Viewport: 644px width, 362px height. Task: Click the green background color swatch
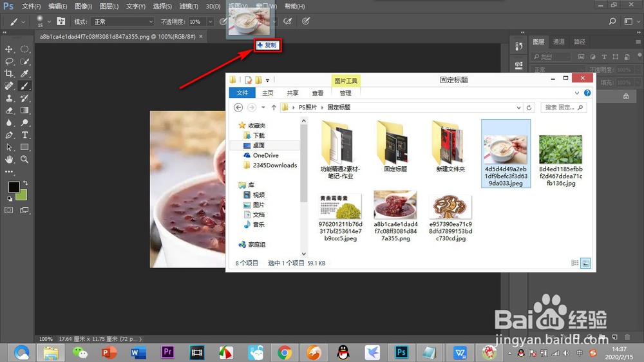tap(23, 196)
